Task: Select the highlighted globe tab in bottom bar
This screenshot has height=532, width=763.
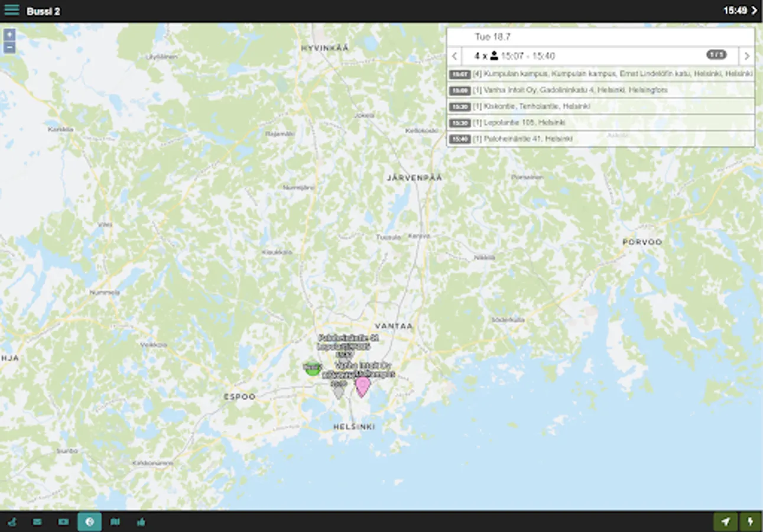Action: (x=89, y=522)
